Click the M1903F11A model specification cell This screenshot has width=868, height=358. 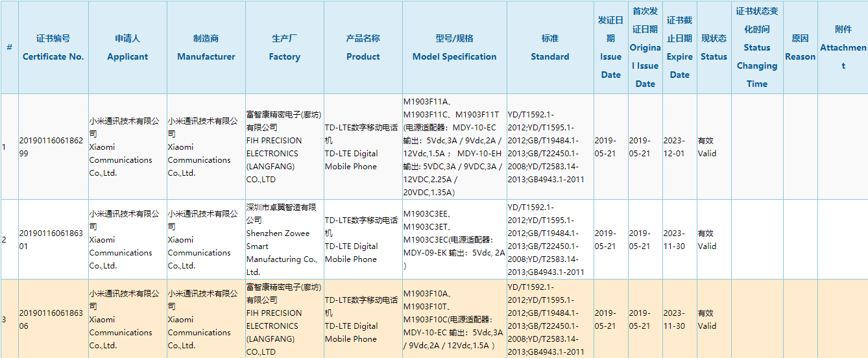pos(454,147)
